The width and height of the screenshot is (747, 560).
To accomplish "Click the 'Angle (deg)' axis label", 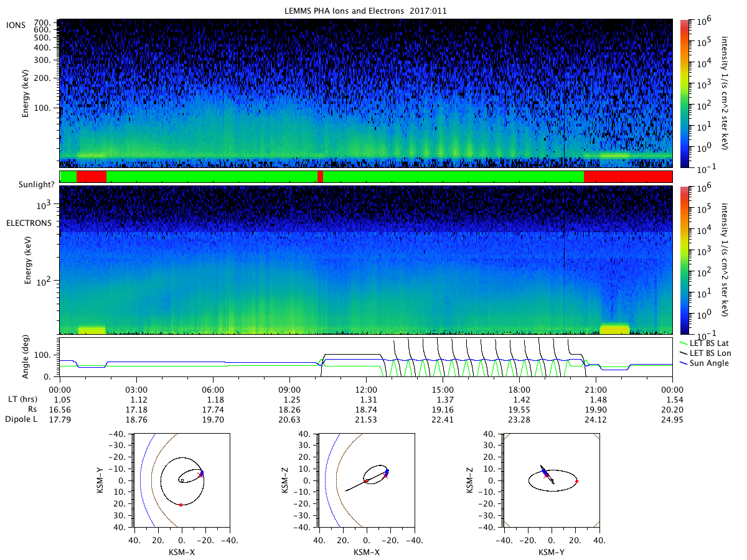I will 26,357.
